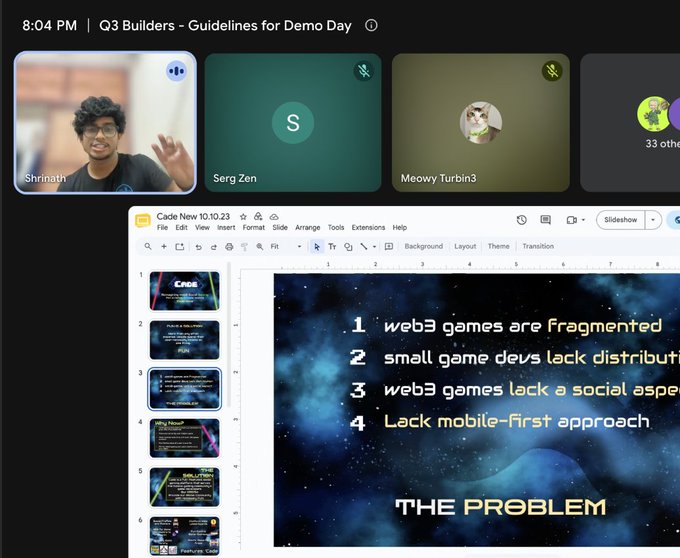Select slide 3 The Problem thumbnail
This screenshot has height=558, width=680.
tap(184, 389)
